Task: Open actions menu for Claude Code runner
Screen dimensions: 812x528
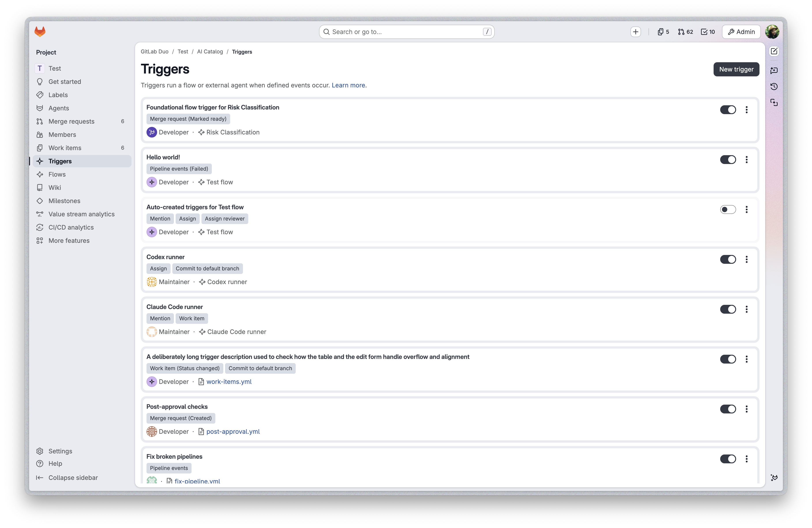Action: point(746,309)
